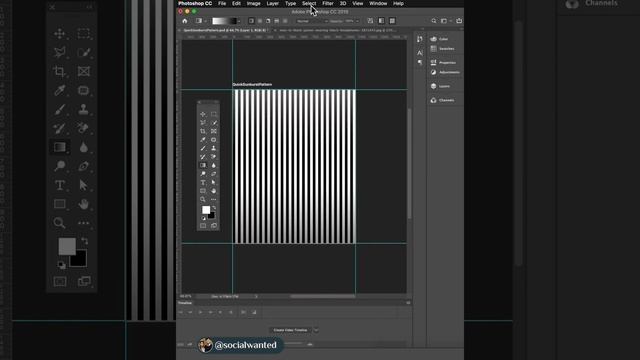
Task: Select the Crop tool in floating toolbar
Action: tap(203, 131)
